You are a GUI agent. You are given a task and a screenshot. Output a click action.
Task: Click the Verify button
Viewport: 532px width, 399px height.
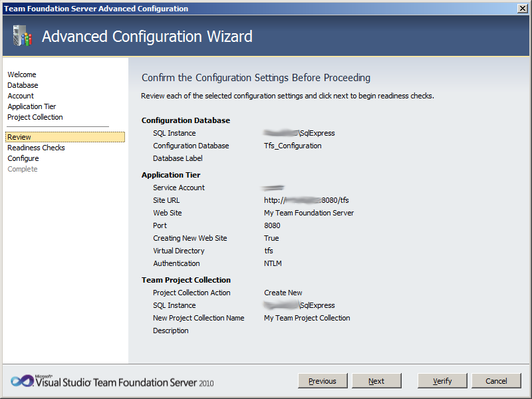pyautogui.click(x=442, y=380)
